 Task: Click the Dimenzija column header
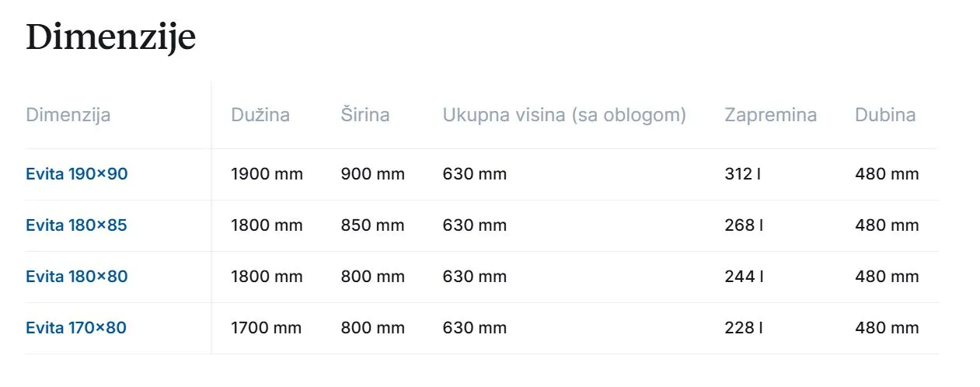click(x=68, y=115)
